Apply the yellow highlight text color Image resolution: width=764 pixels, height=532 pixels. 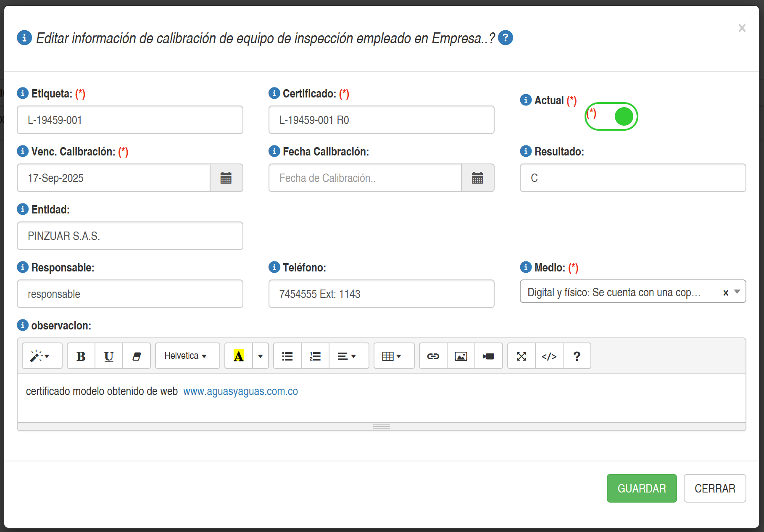pos(239,356)
